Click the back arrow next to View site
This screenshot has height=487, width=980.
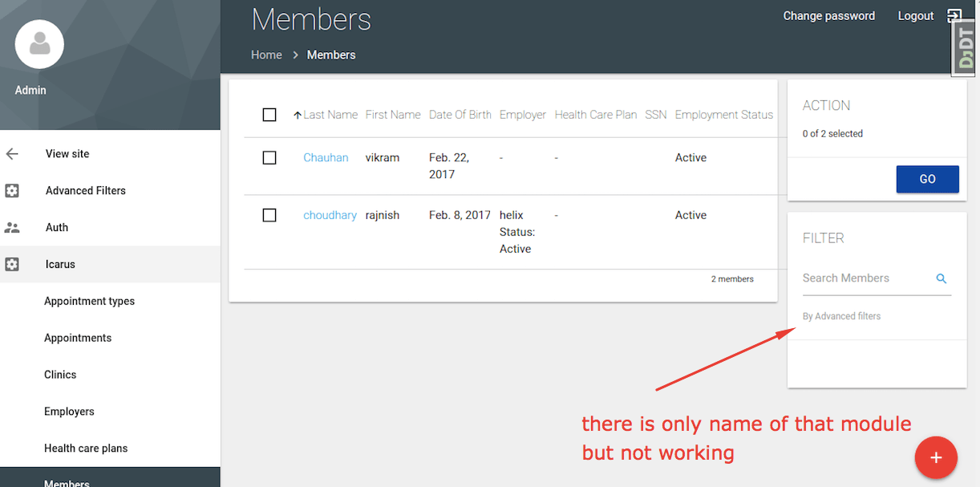12,153
